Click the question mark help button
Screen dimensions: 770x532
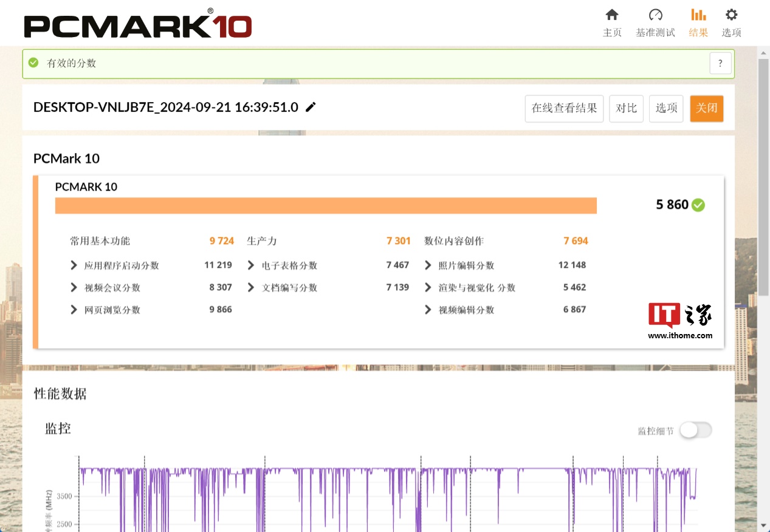point(720,63)
